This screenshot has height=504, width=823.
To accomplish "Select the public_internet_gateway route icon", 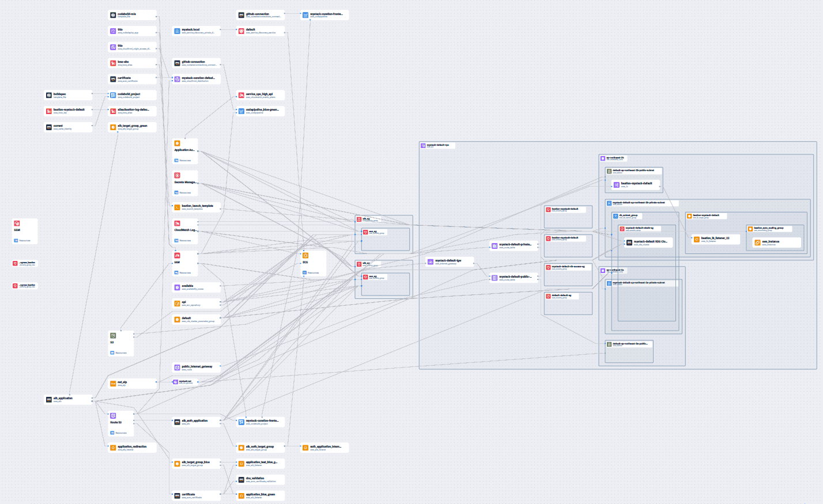I will coord(177,366).
